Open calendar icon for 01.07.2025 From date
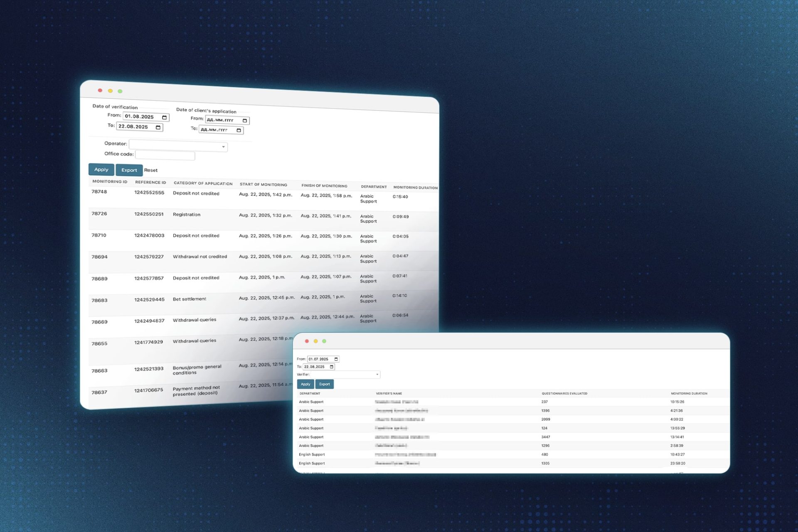Image resolution: width=798 pixels, height=532 pixels. point(336,359)
